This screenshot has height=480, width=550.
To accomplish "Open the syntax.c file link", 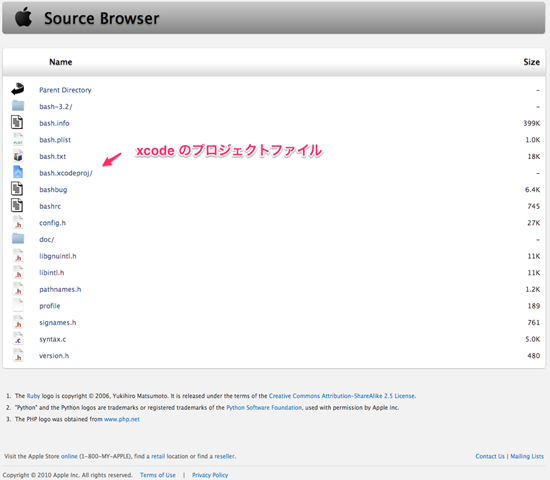I will pyautogui.click(x=53, y=339).
